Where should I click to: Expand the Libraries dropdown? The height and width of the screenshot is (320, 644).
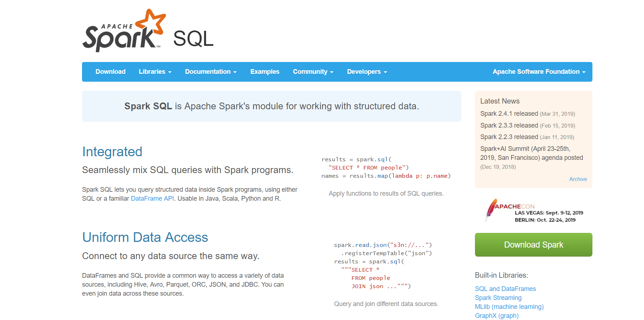(x=155, y=72)
